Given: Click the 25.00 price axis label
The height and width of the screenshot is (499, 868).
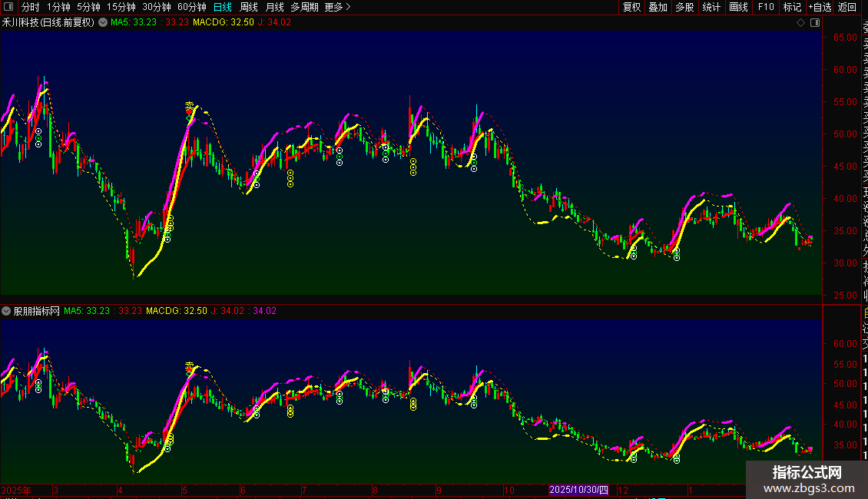Looking at the screenshot, I should coord(845,295).
